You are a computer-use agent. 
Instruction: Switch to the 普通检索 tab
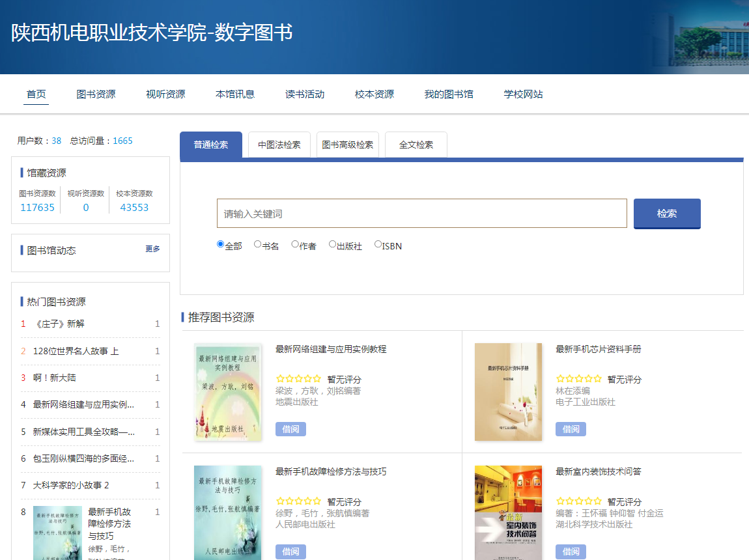tap(210, 145)
